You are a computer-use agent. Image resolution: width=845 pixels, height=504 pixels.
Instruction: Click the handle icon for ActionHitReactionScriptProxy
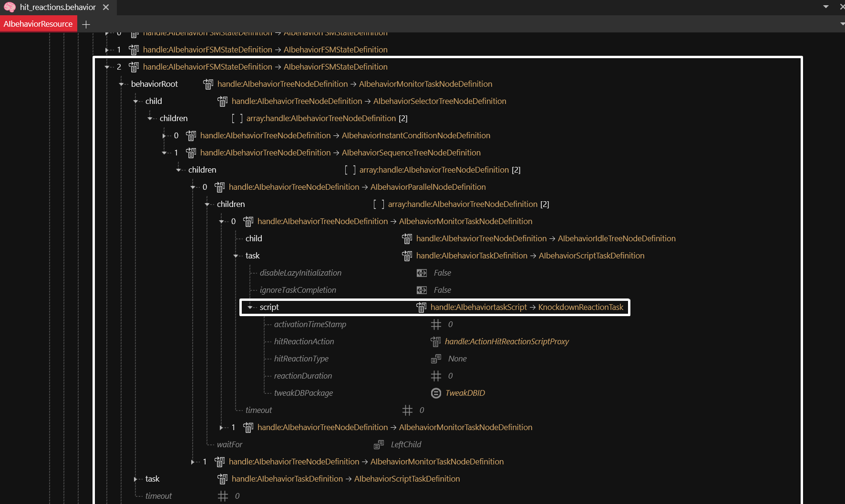435,341
